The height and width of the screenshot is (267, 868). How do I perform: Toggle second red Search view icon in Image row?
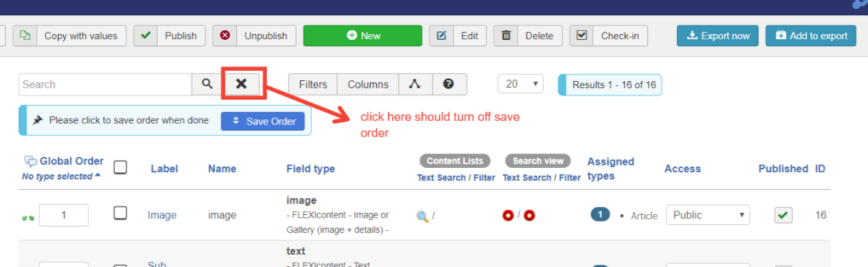pos(529,215)
